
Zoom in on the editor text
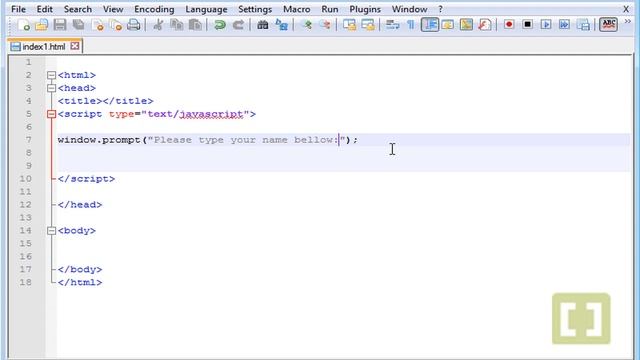[307, 25]
